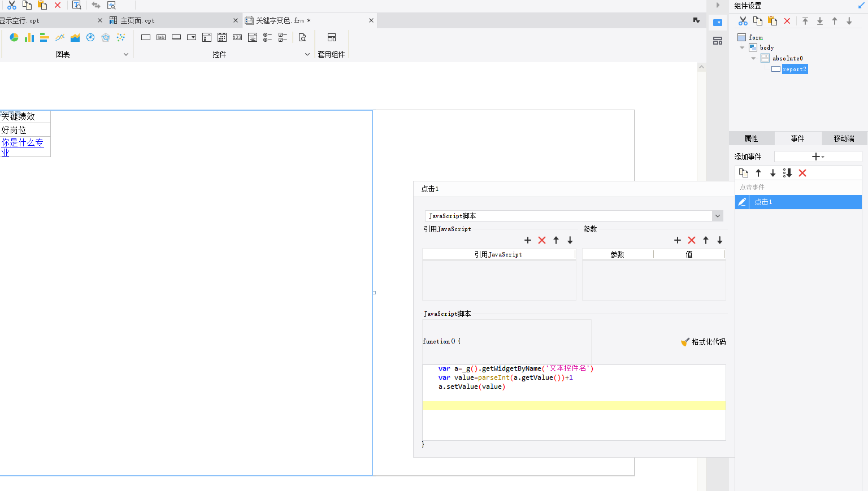
Task: Move component to bottom in 组件设置
Action: (820, 21)
